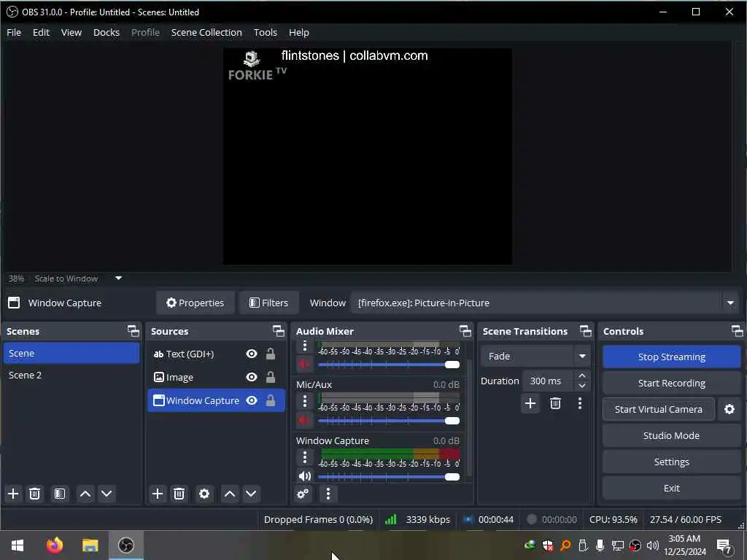The image size is (747, 560).
Task: Open the File menu
Action: (x=14, y=32)
